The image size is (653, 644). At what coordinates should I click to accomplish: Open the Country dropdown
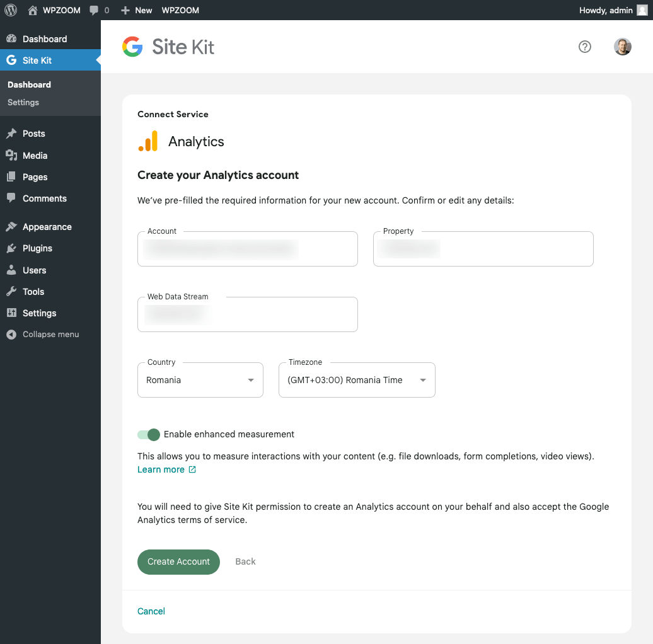pyautogui.click(x=200, y=379)
